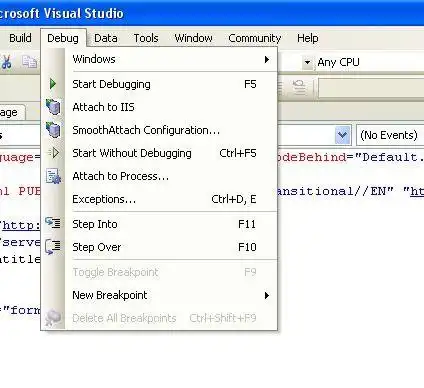Click the CodeBehind="Default. code text
The width and height of the screenshot is (424, 388).
point(351,157)
